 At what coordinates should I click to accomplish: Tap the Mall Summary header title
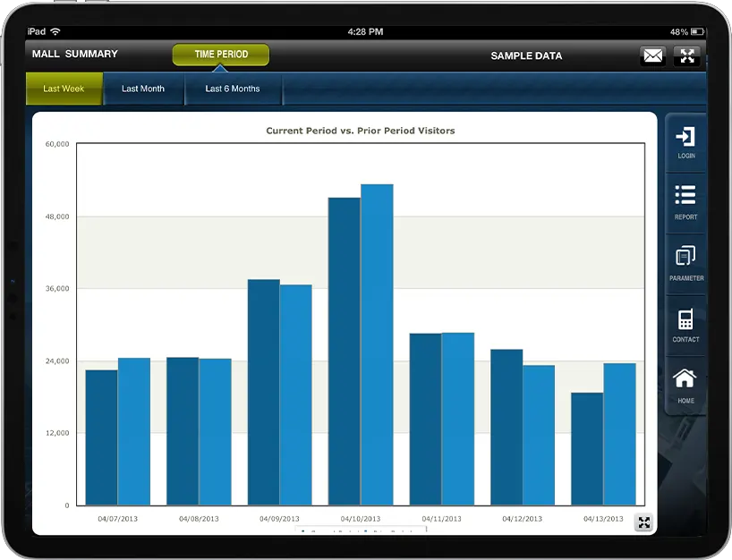pyautogui.click(x=75, y=55)
